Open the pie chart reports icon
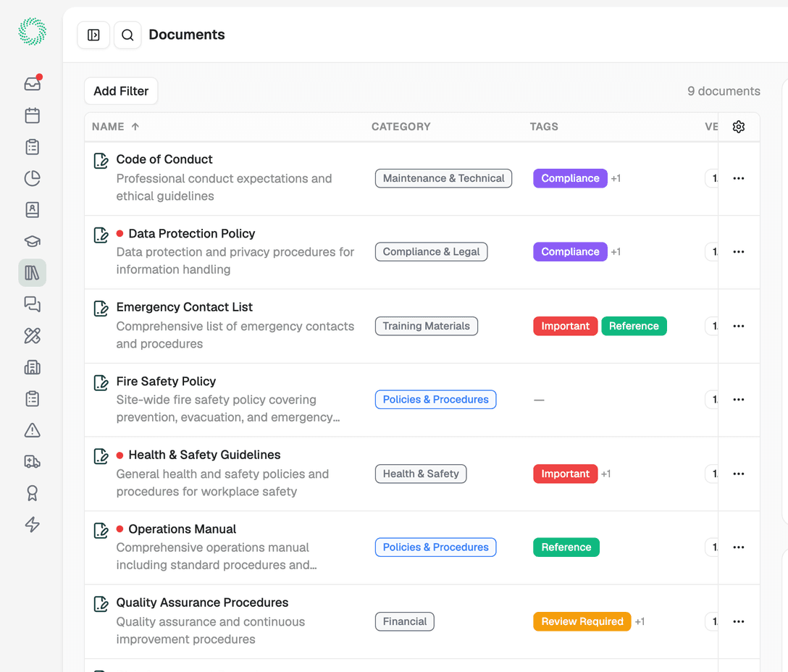 pos(32,178)
